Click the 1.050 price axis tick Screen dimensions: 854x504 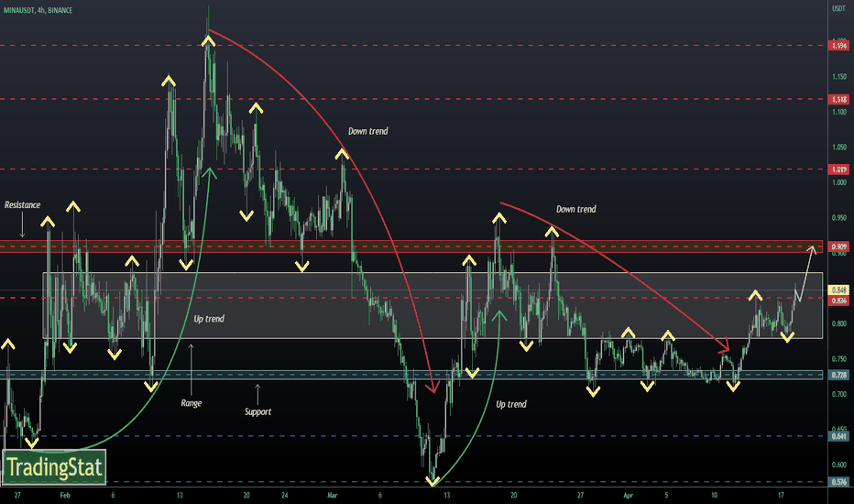click(839, 148)
